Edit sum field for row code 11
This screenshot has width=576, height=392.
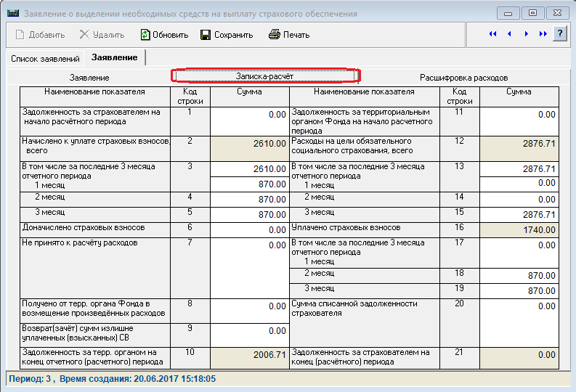click(x=519, y=121)
